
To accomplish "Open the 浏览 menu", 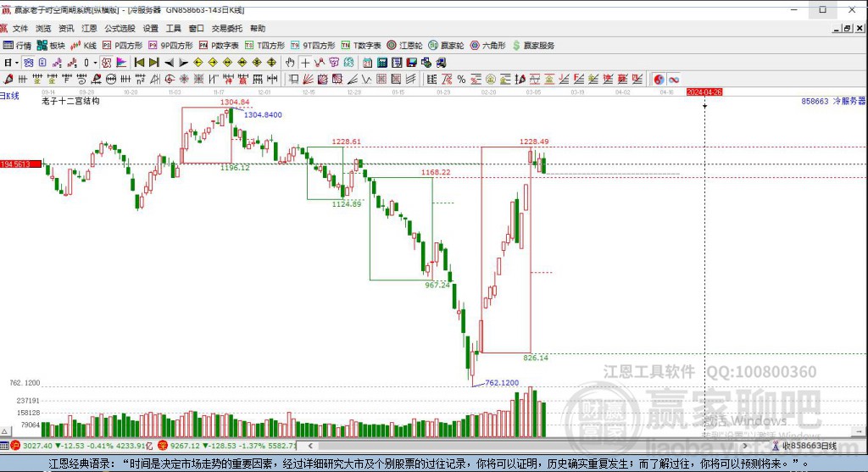I will coord(43,28).
